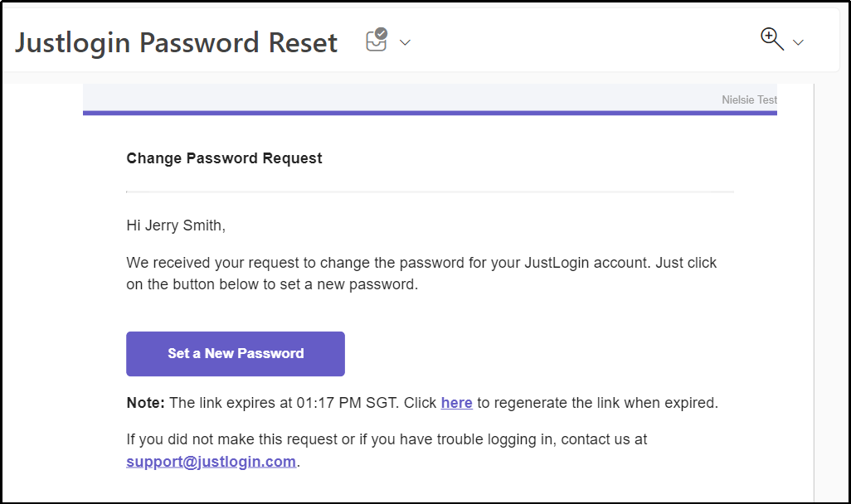Follow the 'here' link to regenerate link
This screenshot has width=851, height=504.
[x=456, y=403]
